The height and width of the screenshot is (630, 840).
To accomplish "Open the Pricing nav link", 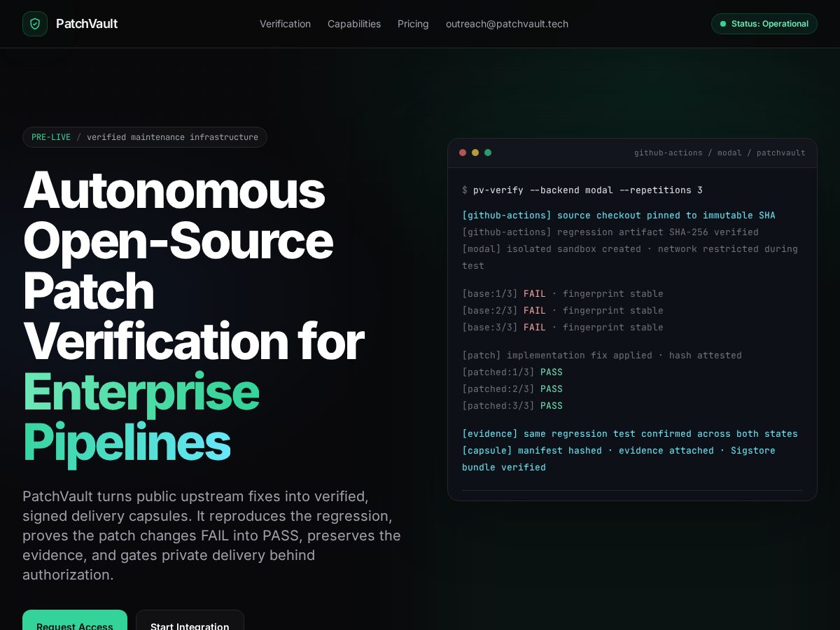I will pyautogui.click(x=413, y=24).
